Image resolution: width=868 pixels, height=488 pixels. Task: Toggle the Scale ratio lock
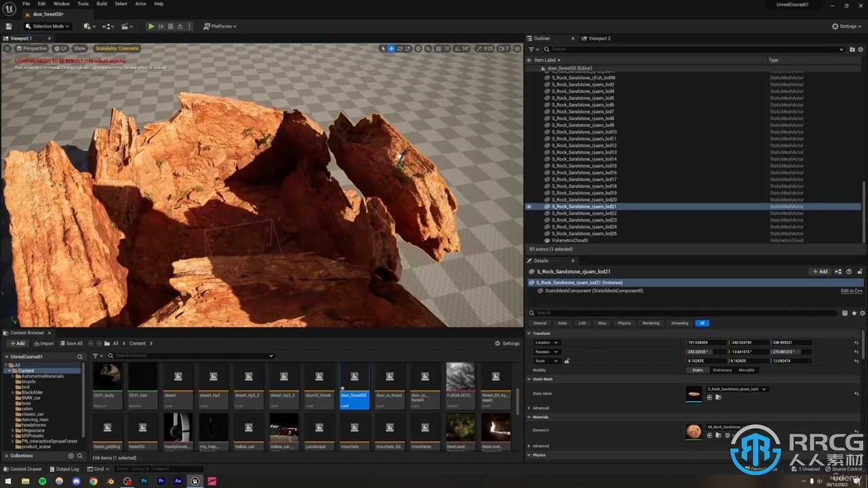567,361
